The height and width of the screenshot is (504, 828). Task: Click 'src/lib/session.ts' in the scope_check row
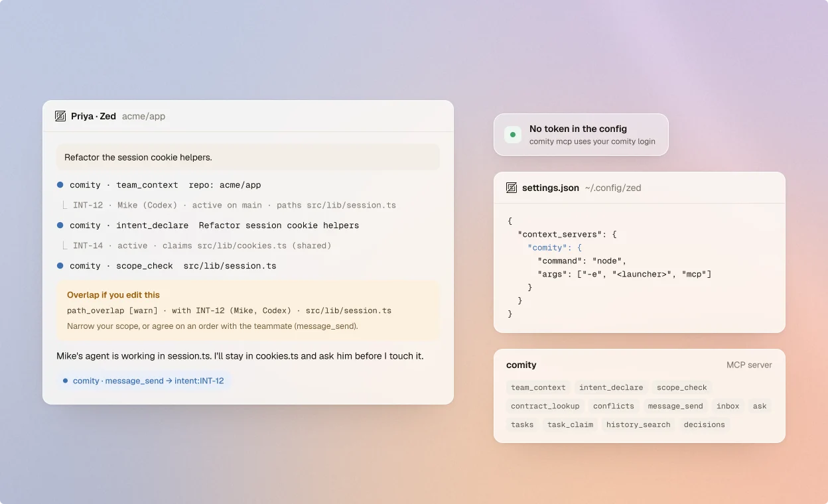click(230, 266)
